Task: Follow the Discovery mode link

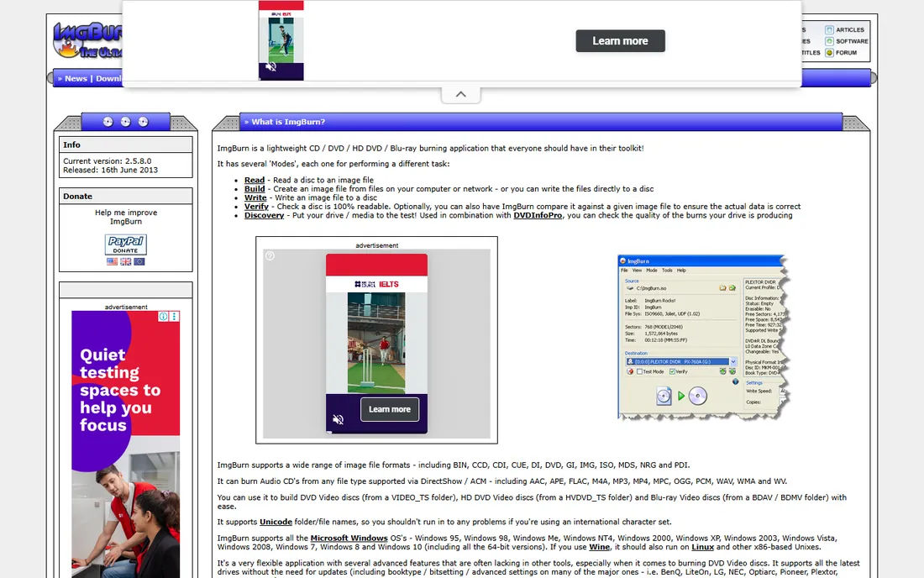Action: point(264,216)
